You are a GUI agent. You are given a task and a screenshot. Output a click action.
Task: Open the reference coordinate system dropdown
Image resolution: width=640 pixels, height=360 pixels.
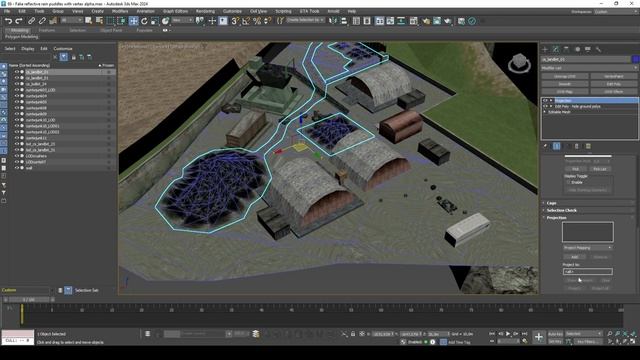tap(182, 20)
